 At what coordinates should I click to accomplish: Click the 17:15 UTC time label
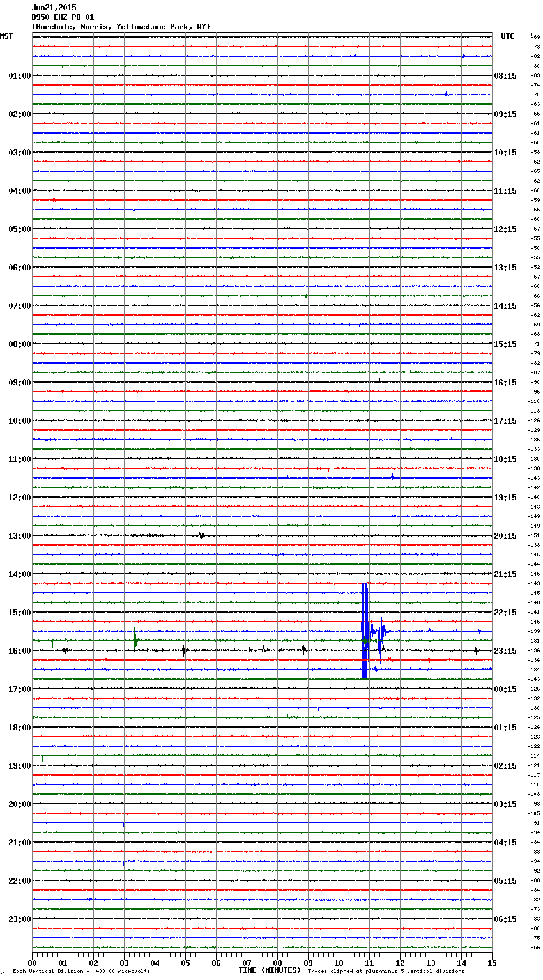click(505, 421)
